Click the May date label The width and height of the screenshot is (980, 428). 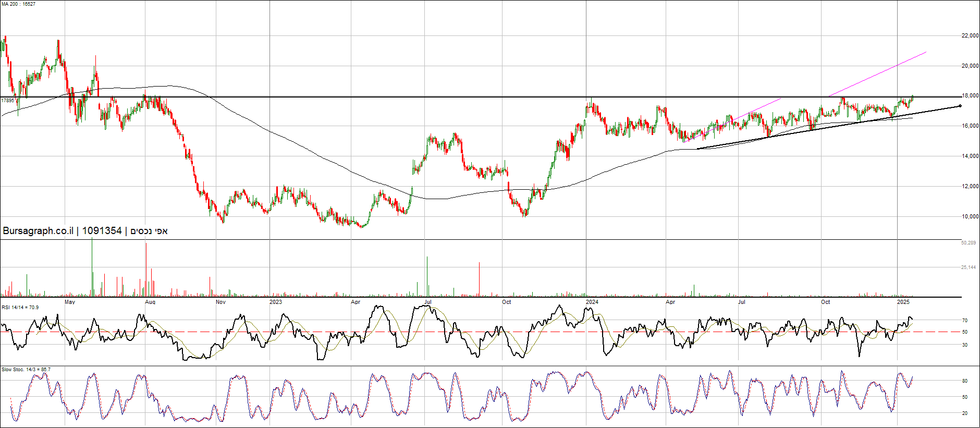tap(69, 302)
